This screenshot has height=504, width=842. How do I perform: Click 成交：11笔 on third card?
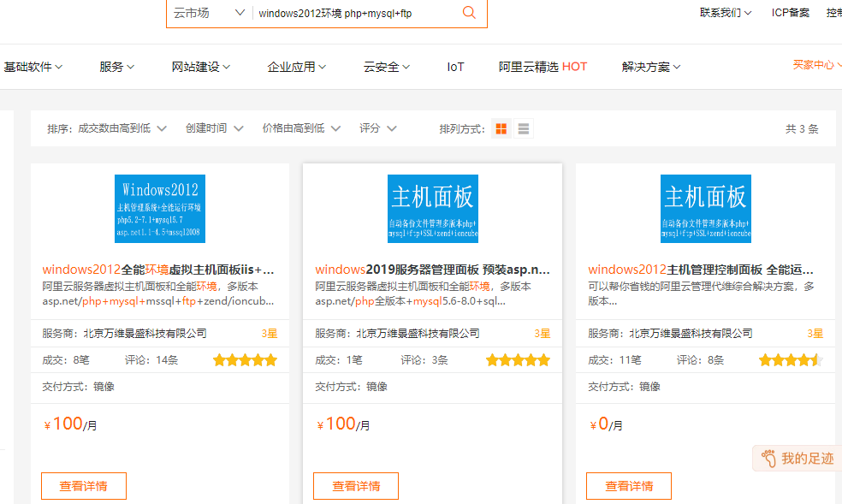614,360
